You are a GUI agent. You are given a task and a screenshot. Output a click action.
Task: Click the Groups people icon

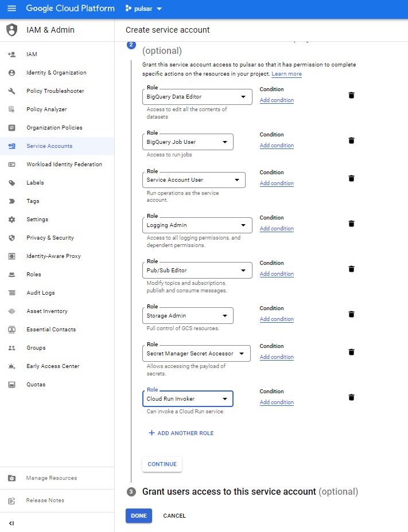(12, 347)
